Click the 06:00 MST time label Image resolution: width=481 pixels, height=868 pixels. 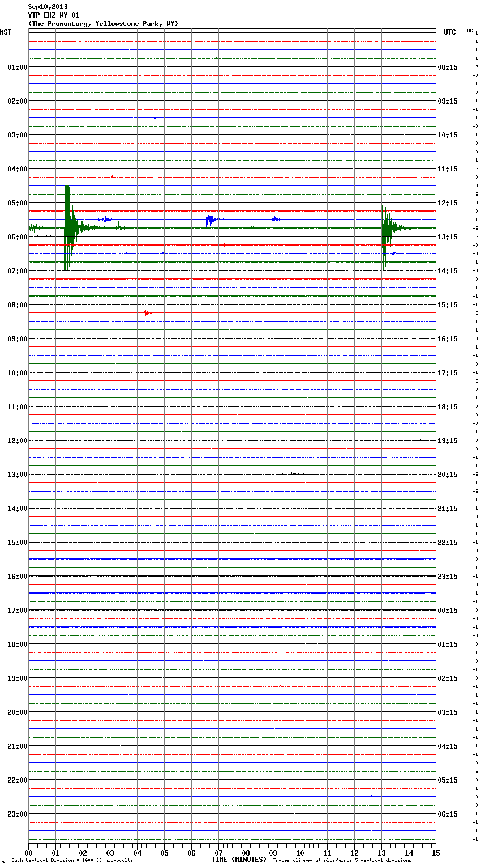click(18, 237)
